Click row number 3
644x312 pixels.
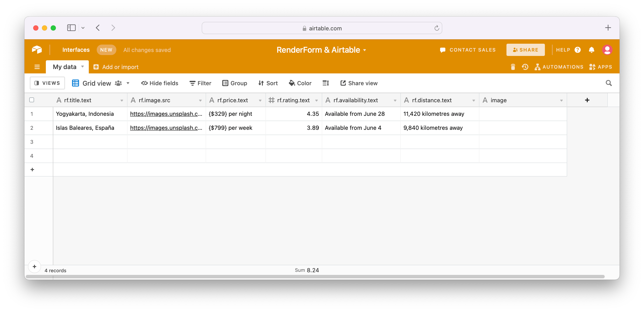(32, 142)
